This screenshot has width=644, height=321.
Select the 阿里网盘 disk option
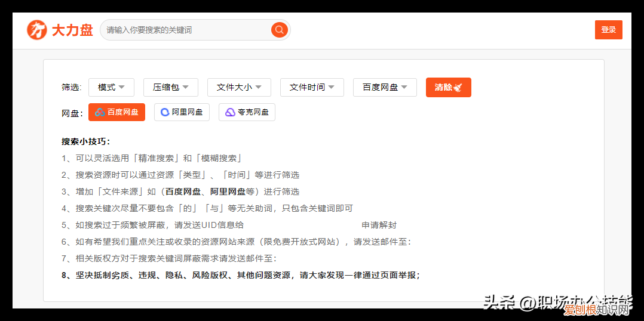point(182,112)
